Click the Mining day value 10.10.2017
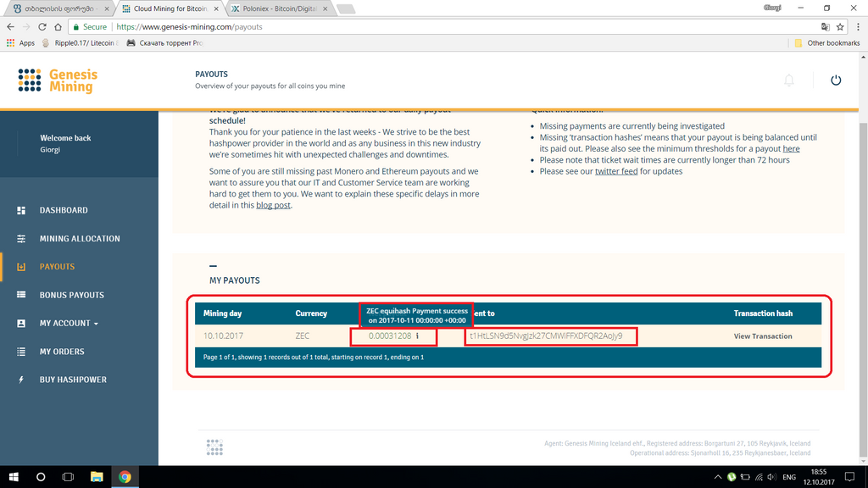Viewport: 868px width, 488px height. pos(223,335)
